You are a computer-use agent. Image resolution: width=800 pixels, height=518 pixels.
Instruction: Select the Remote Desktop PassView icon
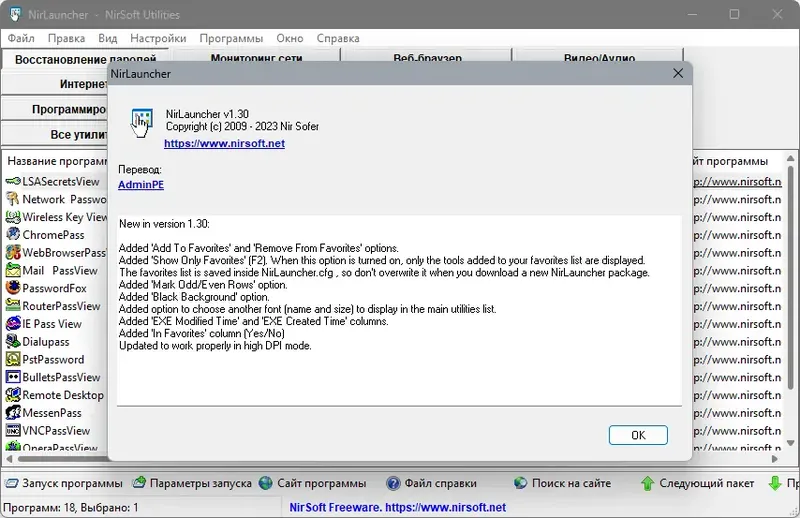coord(13,395)
